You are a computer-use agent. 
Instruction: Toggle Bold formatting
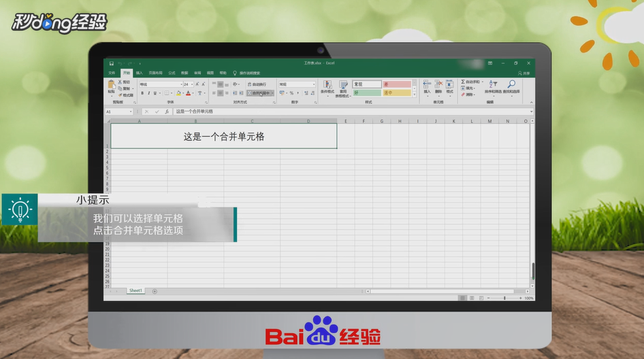coord(142,93)
